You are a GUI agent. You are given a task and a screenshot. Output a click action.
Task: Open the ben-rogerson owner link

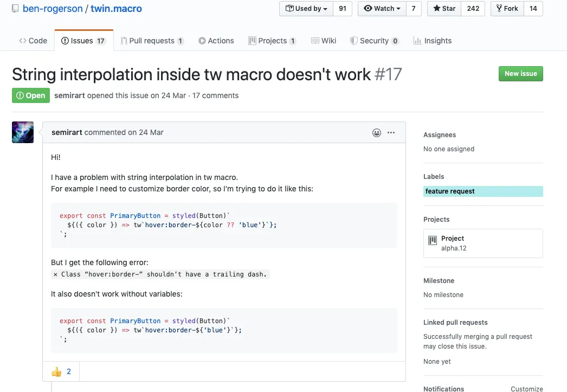click(x=53, y=9)
